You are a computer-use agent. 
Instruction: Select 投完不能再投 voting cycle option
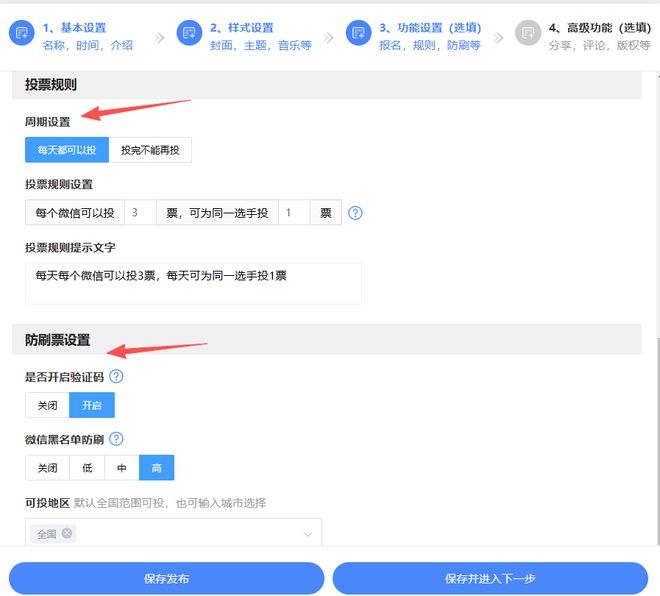[x=150, y=150]
